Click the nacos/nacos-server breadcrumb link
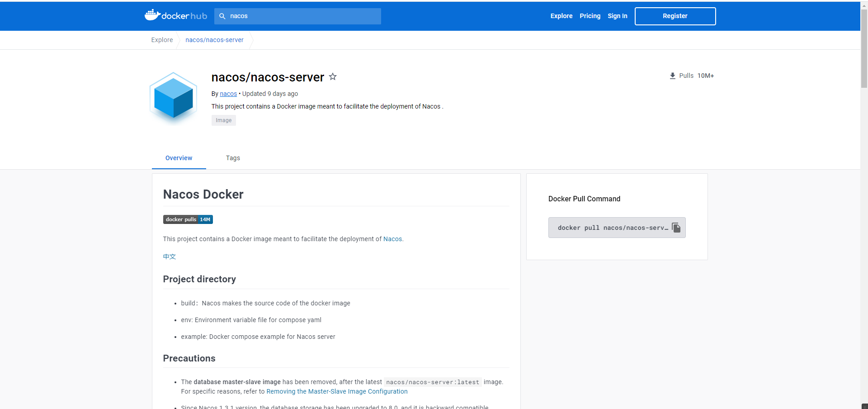This screenshot has height=409, width=868. (214, 40)
